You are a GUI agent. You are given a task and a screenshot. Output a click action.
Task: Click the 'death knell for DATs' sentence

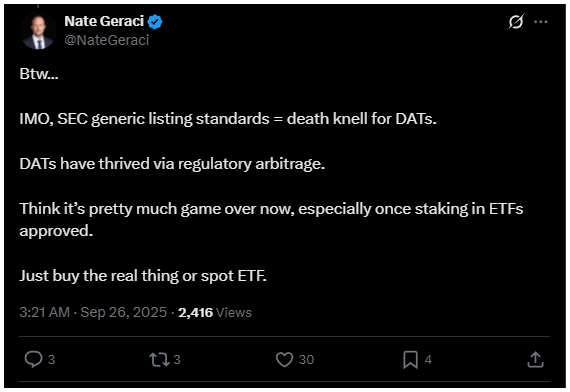(228, 119)
